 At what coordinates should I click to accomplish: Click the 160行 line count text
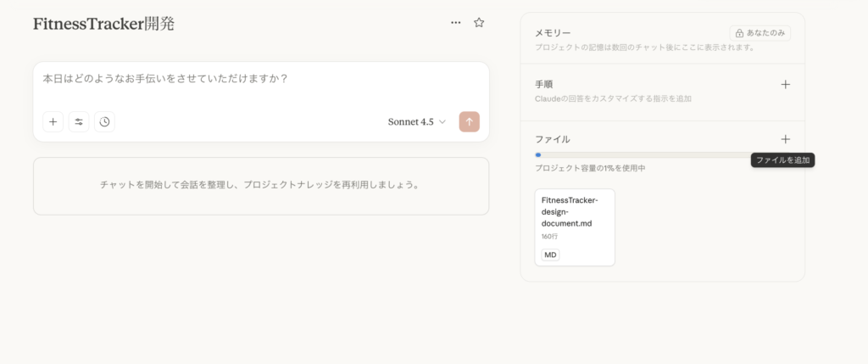pos(549,237)
